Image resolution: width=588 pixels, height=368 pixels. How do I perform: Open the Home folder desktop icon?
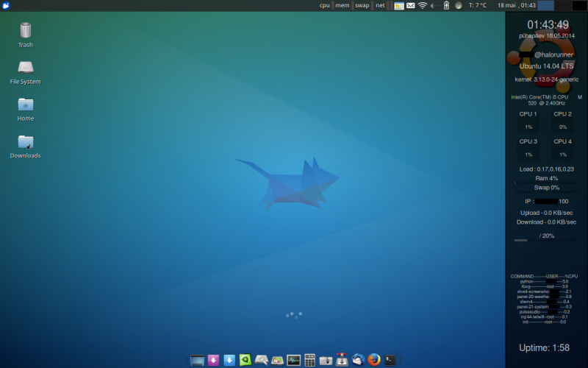[26, 104]
